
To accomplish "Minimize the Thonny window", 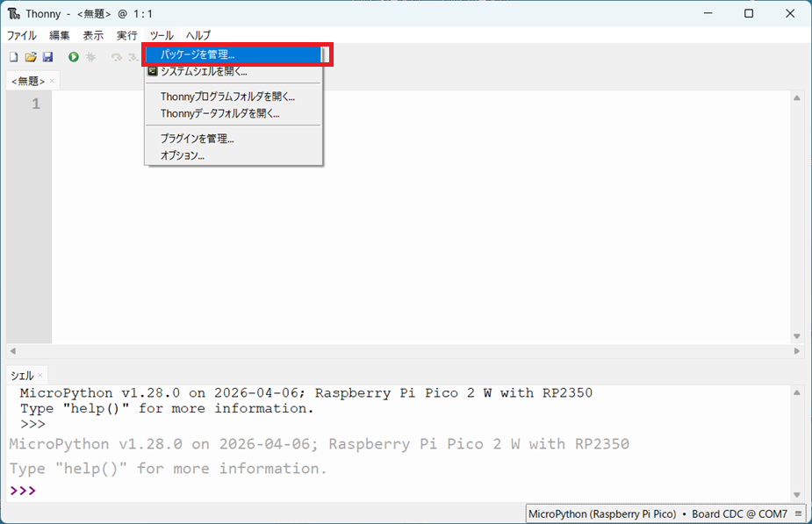I will point(708,13).
